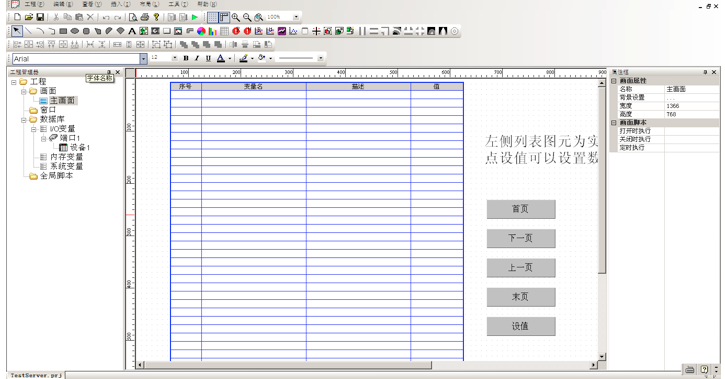Open the line style dropdown

click(320, 58)
